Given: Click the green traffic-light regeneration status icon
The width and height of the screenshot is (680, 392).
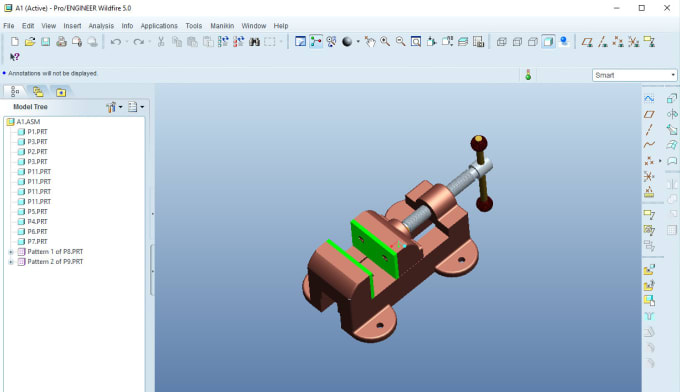Looking at the screenshot, I should coord(528,75).
